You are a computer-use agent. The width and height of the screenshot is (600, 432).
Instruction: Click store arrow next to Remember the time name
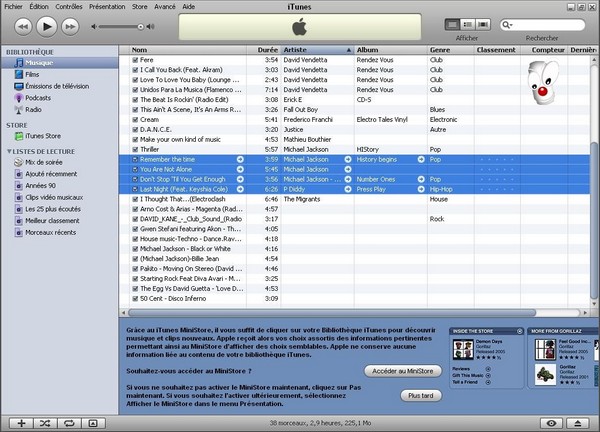[x=240, y=160]
